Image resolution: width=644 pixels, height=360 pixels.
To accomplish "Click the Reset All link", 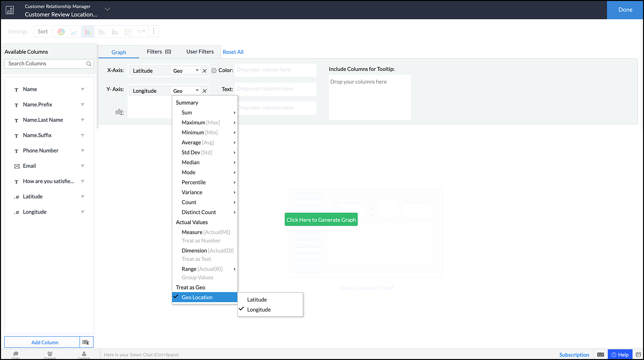I will point(233,52).
